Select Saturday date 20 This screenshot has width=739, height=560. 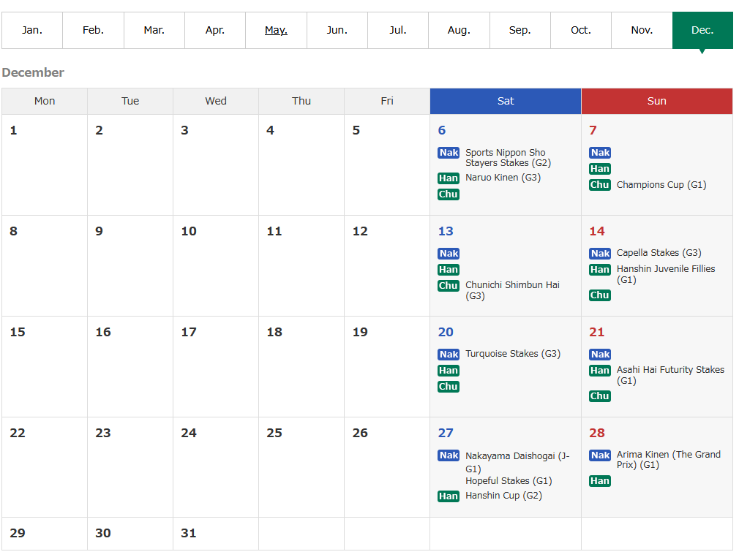pyautogui.click(x=446, y=332)
